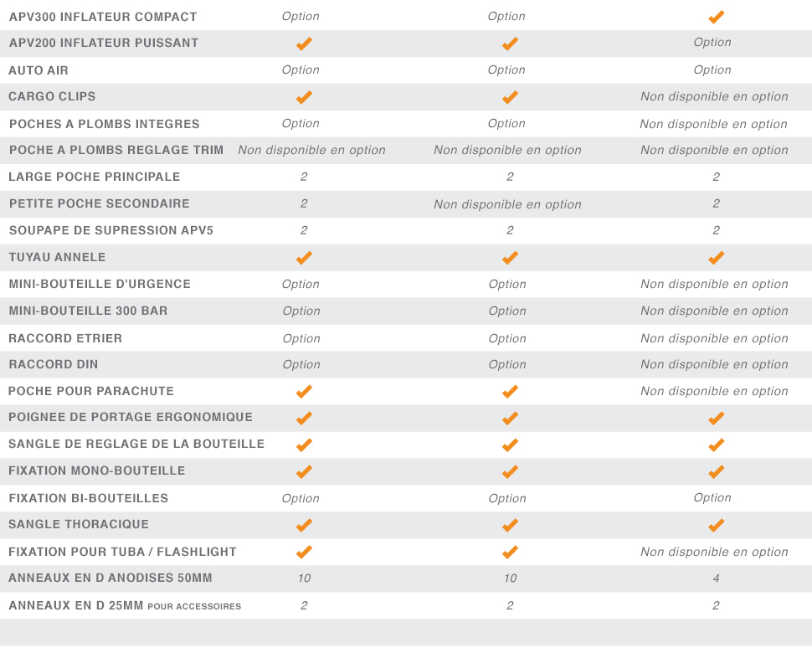Click the middle checkmark in the Fixation Mono-Bouteille row

510,472
